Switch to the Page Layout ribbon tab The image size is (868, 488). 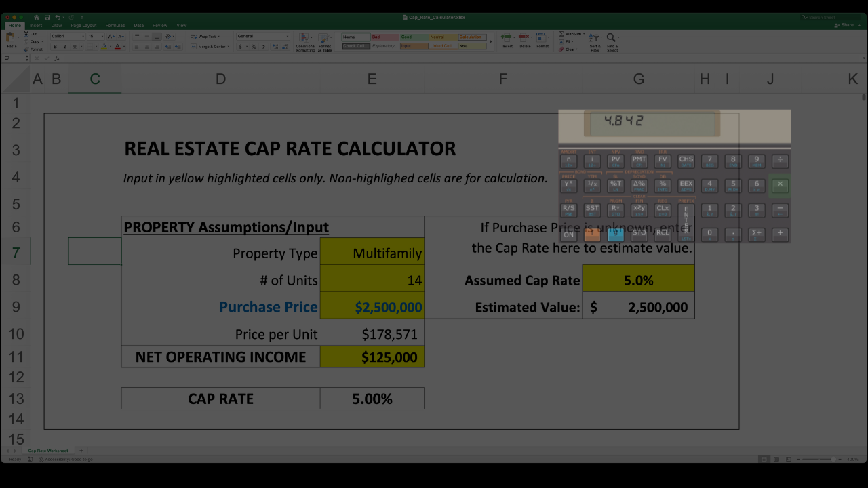pyautogui.click(x=84, y=26)
